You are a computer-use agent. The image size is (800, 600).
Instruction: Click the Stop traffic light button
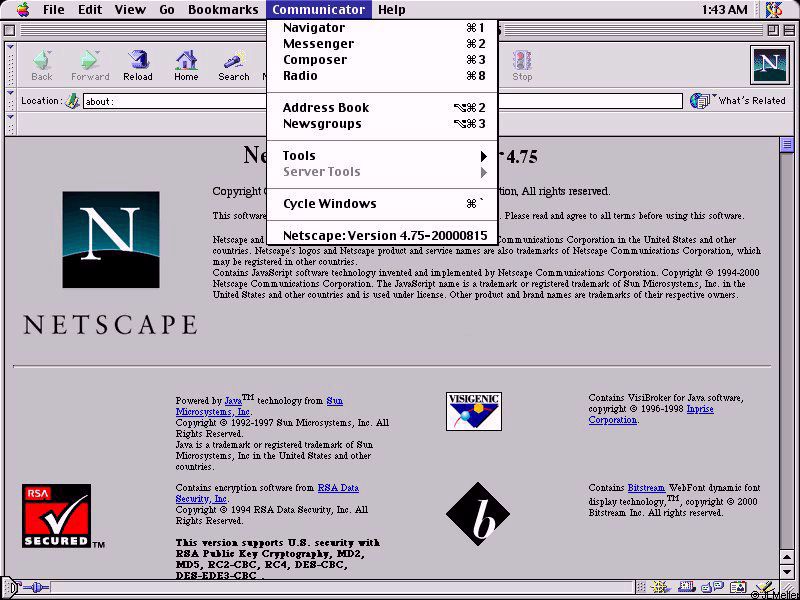click(521, 65)
